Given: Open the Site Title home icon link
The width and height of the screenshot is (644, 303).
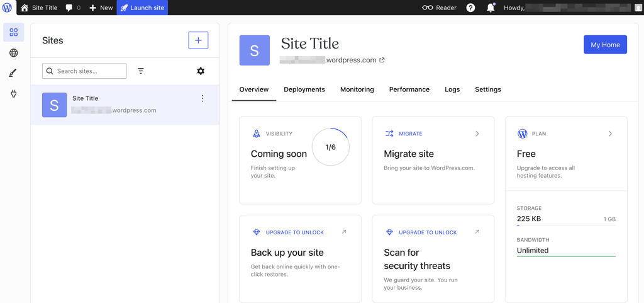Looking at the screenshot, I should pyautogui.click(x=39, y=8).
